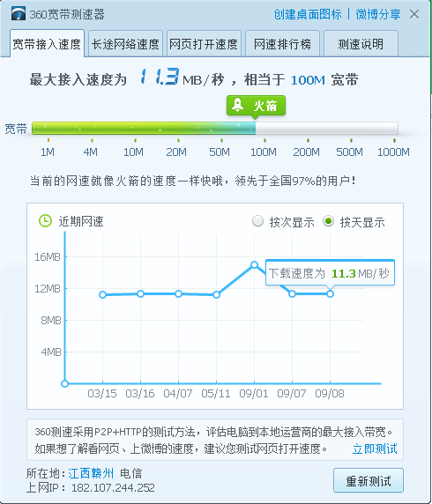This screenshot has width=432, height=504.
Task: Click the clock icon beside 近期网速
Action: tap(45, 221)
